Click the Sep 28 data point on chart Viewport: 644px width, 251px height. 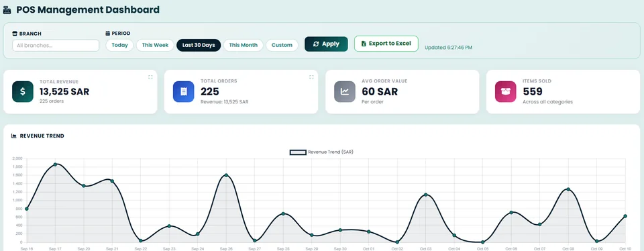(283, 213)
